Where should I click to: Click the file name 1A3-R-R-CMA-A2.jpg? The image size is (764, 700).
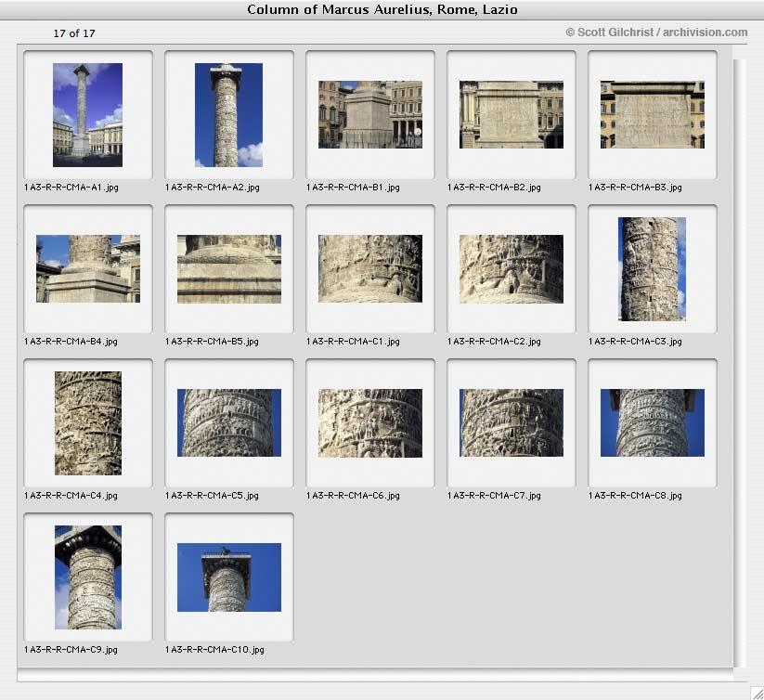213,187
